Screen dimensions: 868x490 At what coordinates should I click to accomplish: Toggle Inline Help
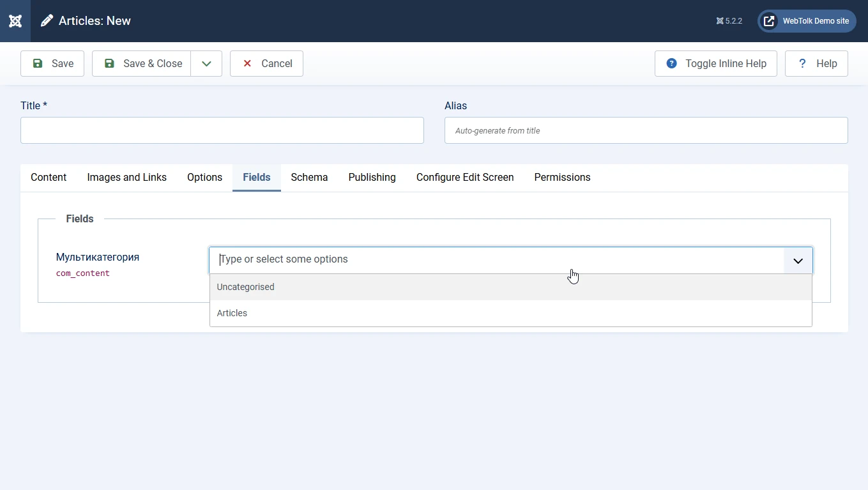tap(716, 64)
